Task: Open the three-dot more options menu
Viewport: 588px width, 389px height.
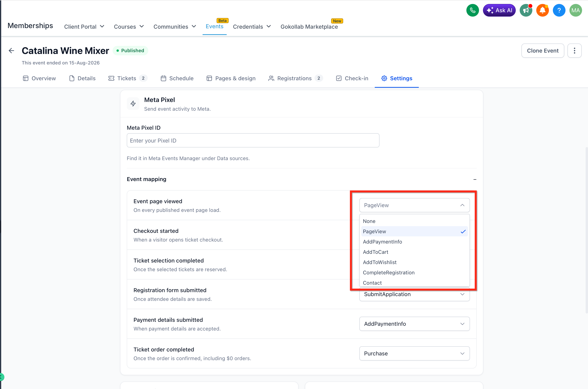Action: pos(574,51)
